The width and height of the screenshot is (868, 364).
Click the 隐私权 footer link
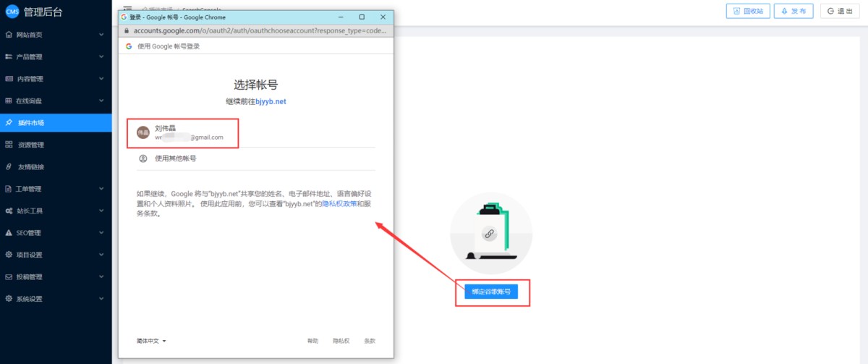[x=341, y=341]
